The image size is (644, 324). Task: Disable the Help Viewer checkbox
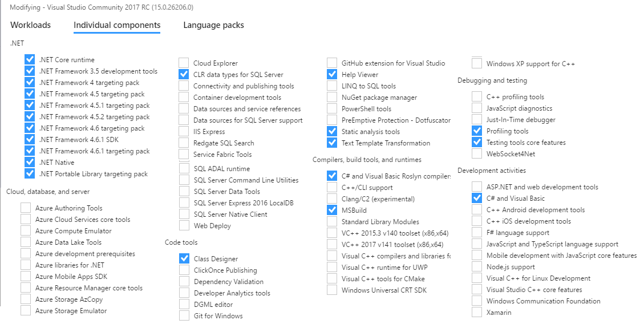pyautogui.click(x=332, y=74)
